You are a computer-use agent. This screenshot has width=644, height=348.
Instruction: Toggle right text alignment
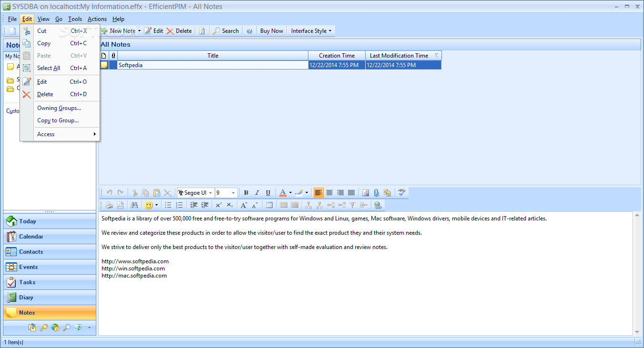[340, 193]
